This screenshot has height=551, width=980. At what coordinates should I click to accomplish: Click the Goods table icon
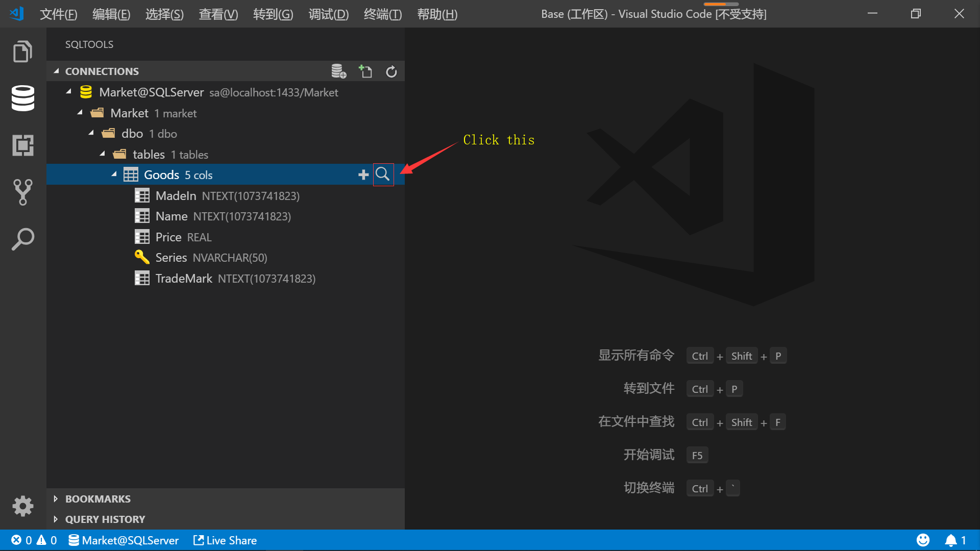point(131,175)
